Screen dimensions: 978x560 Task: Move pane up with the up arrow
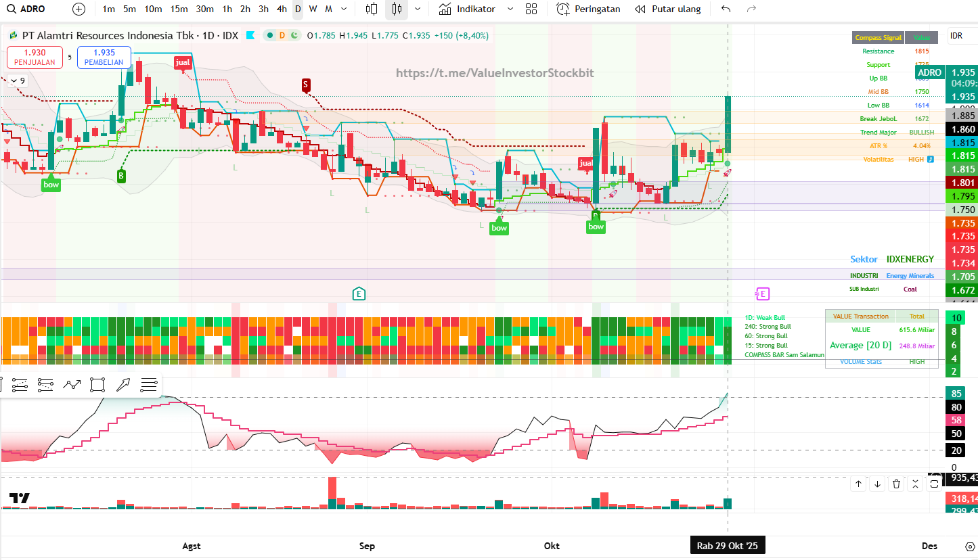coord(858,484)
